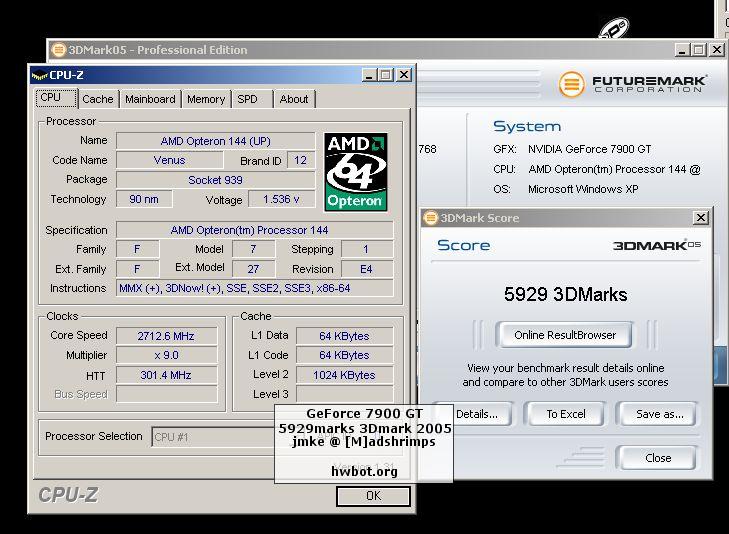
Task: Export results with To Excel button
Action: (x=566, y=414)
